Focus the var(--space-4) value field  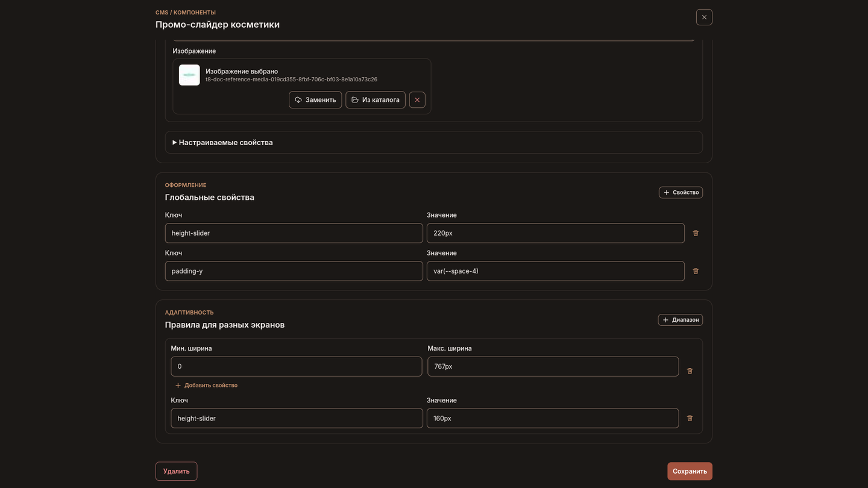pyautogui.click(x=556, y=271)
